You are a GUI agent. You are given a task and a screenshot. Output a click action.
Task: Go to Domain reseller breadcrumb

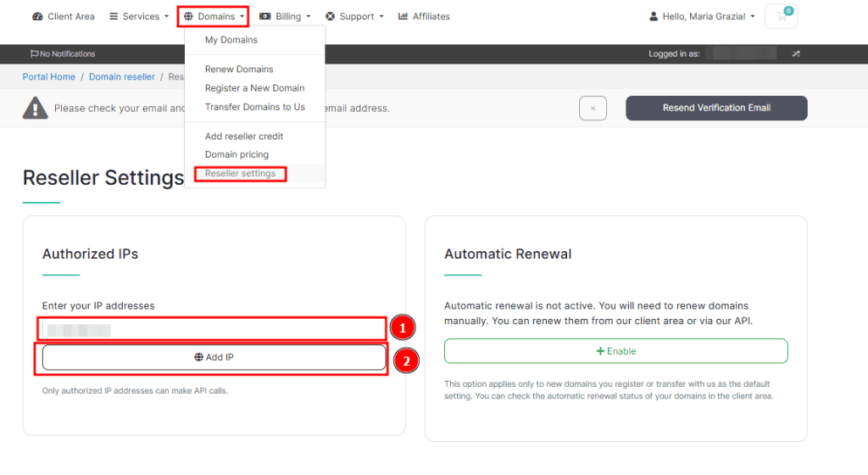tap(122, 77)
